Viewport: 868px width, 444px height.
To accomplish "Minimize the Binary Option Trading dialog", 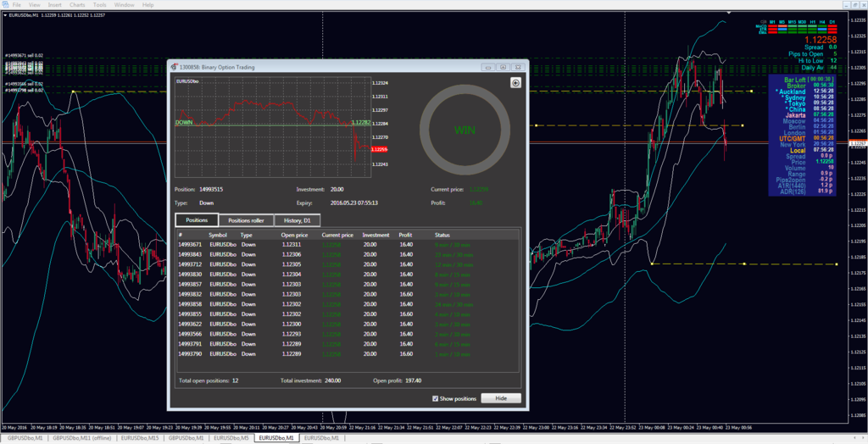I will (487, 67).
